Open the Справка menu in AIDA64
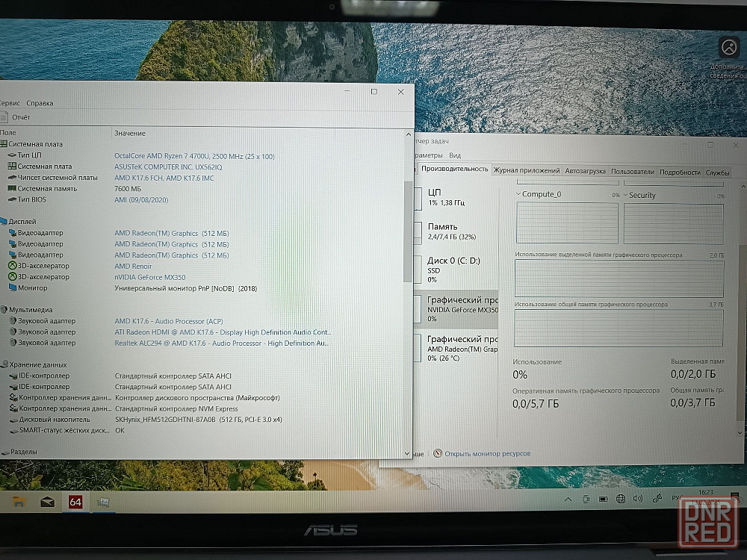The height and width of the screenshot is (560, 747). click(x=40, y=103)
